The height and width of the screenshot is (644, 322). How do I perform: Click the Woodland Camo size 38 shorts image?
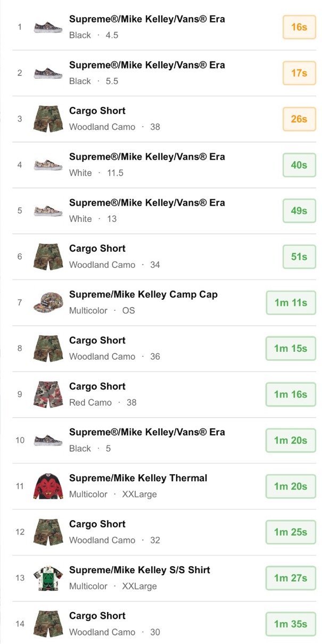click(48, 119)
